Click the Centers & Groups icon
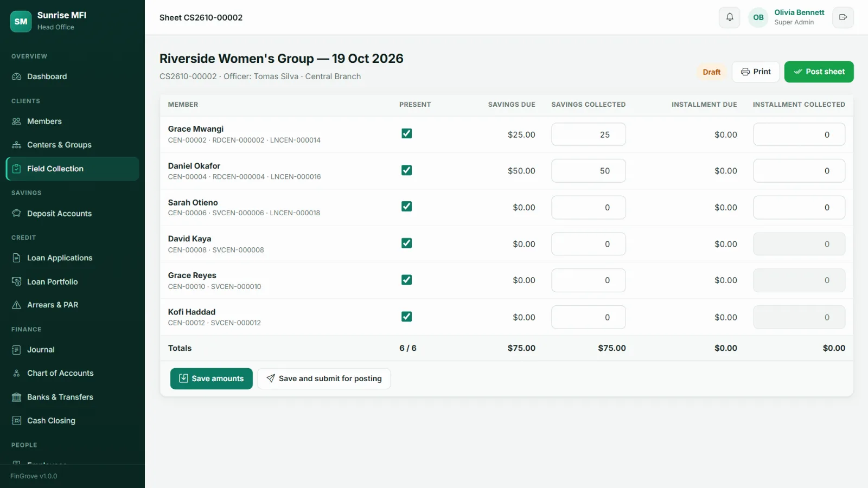The height and width of the screenshot is (488, 868). pos(17,145)
